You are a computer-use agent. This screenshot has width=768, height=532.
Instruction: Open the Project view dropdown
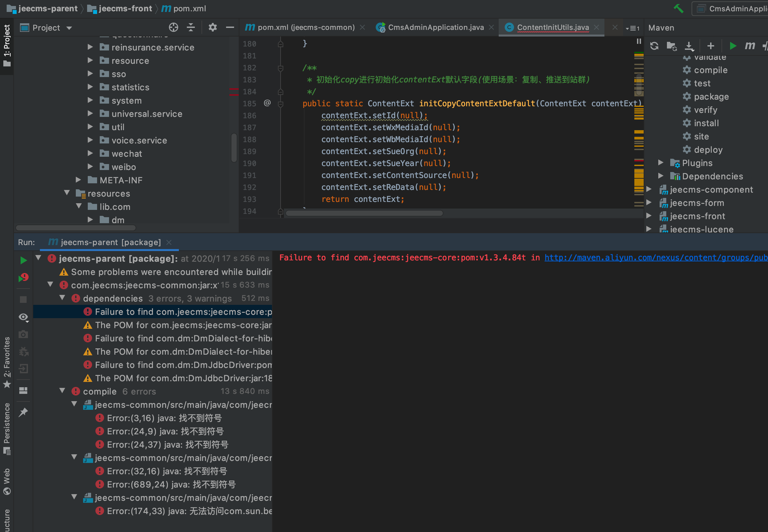click(x=69, y=28)
